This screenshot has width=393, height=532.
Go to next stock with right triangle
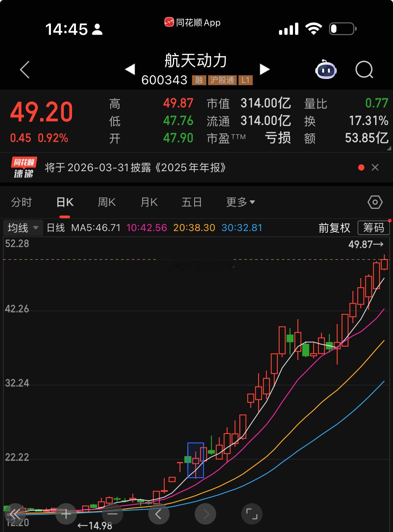click(x=265, y=69)
